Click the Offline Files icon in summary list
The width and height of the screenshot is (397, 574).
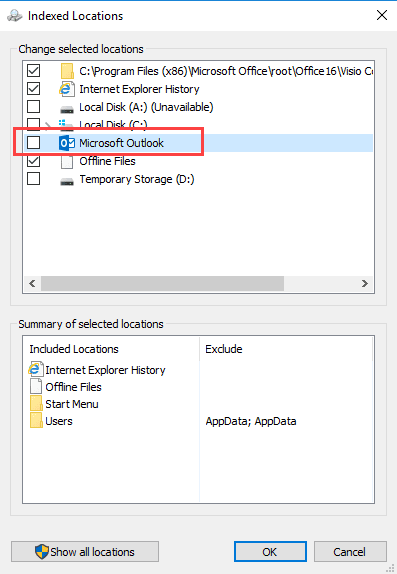(x=36, y=387)
